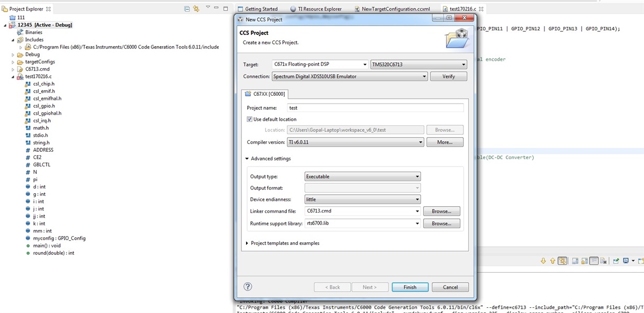Click console warnings view icon

click(585, 261)
